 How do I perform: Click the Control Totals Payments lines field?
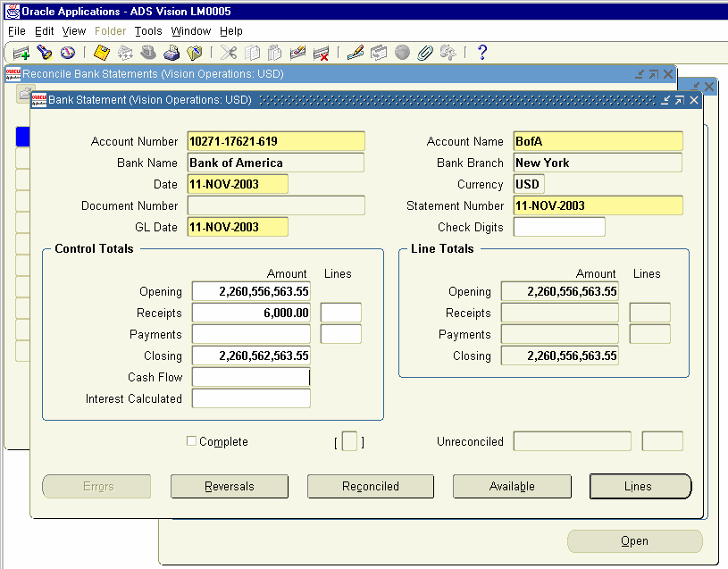click(341, 334)
